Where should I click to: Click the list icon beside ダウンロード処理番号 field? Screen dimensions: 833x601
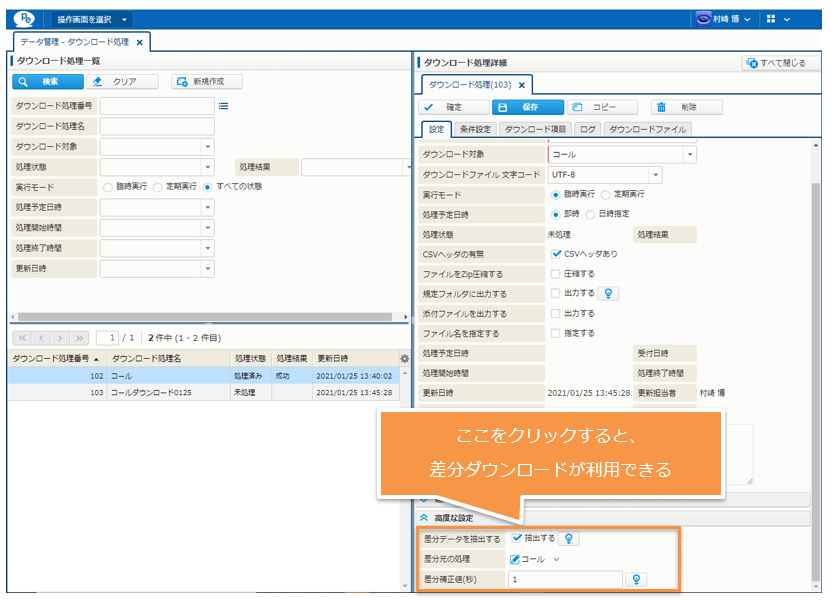coord(224,105)
